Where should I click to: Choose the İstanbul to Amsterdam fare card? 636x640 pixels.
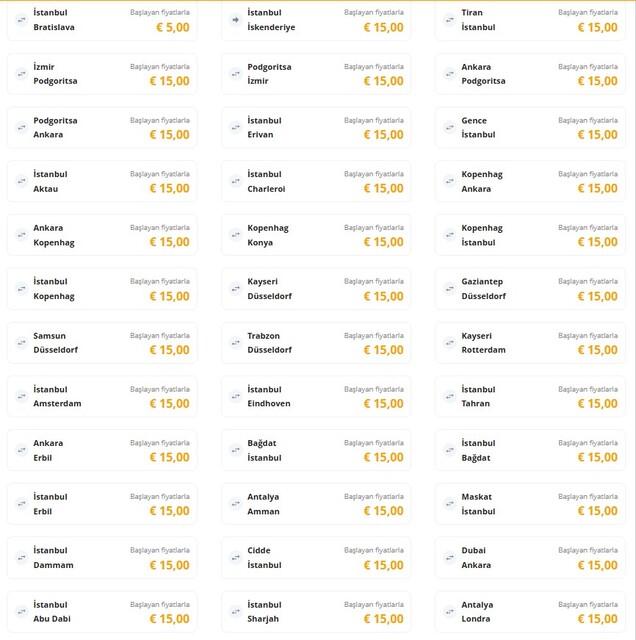(x=101, y=396)
